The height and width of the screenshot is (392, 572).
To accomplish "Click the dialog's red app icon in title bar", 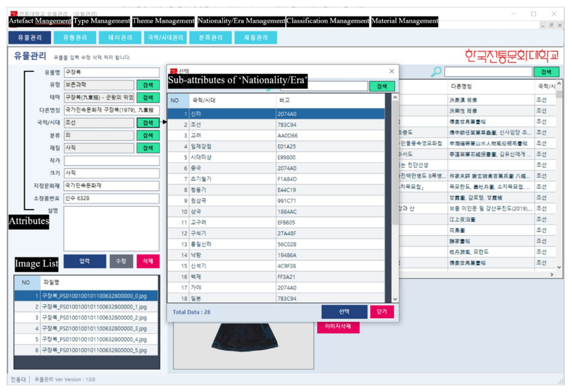I will tap(174, 71).
